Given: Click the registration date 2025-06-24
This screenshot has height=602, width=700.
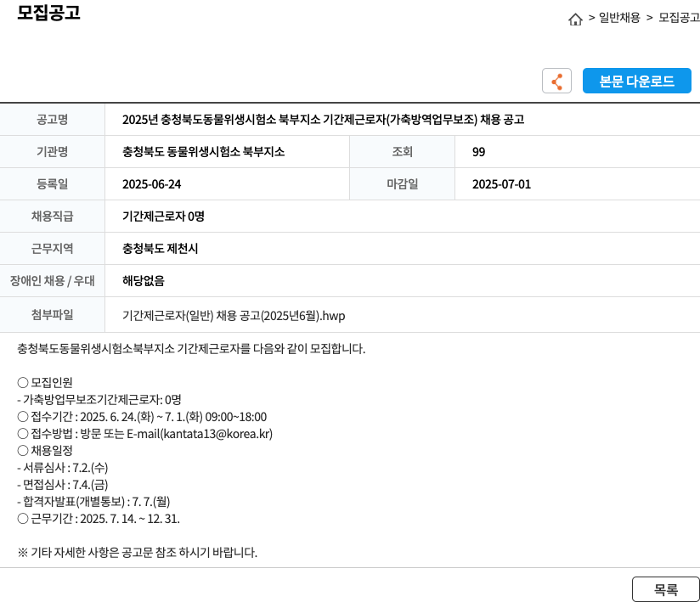Looking at the screenshot, I should pos(152,184).
